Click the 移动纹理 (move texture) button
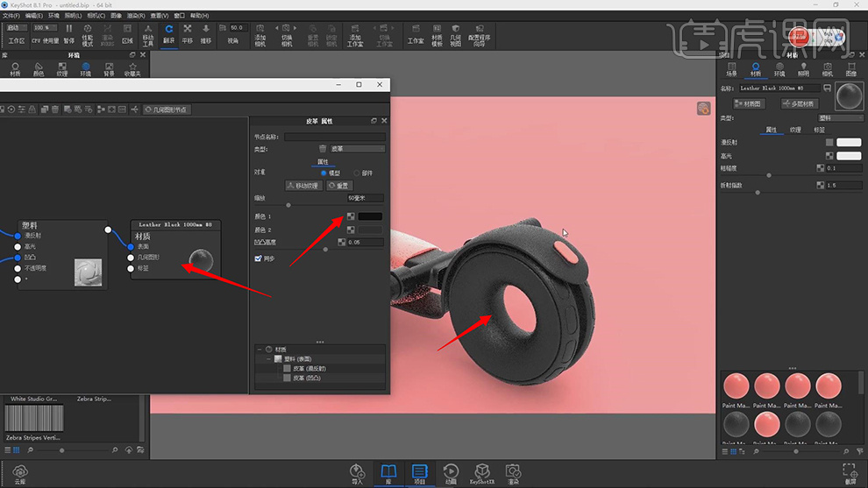Screen dimensions: 868x488 click(303, 186)
